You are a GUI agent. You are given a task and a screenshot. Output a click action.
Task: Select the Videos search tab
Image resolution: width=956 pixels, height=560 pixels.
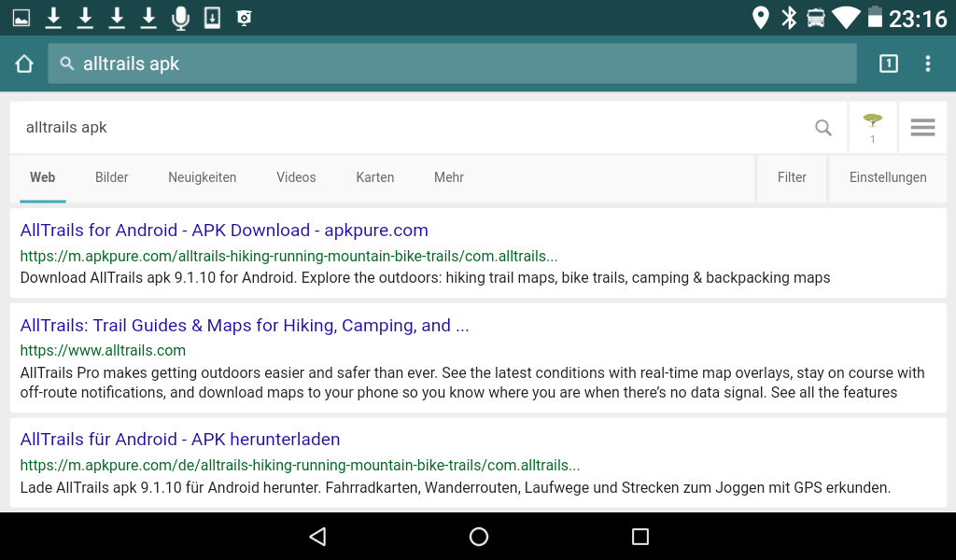[x=296, y=177]
